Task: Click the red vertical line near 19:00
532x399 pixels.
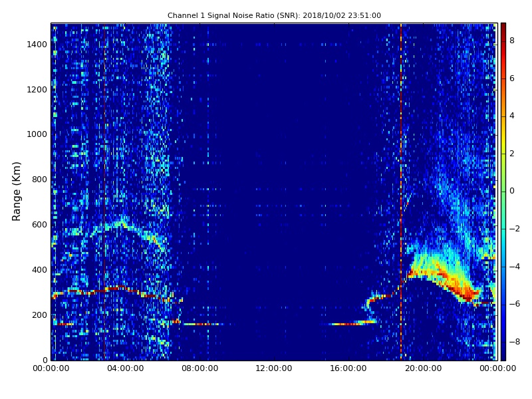Action: pyautogui.click(x=401, y=192)
